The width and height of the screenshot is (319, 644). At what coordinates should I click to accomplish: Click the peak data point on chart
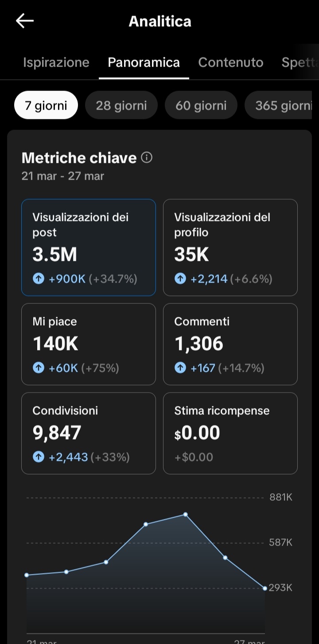tap(186, 514)
